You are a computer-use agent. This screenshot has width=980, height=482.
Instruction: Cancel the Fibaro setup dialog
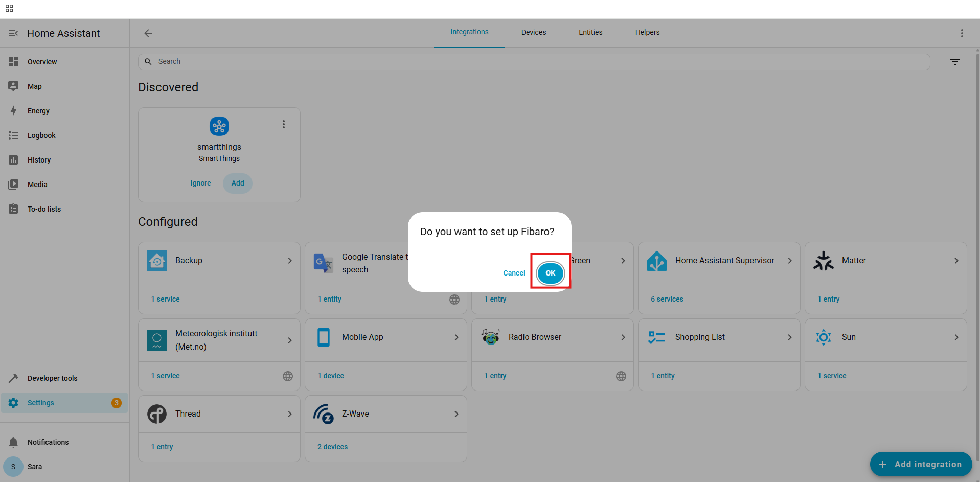click(x=514, y=273)
